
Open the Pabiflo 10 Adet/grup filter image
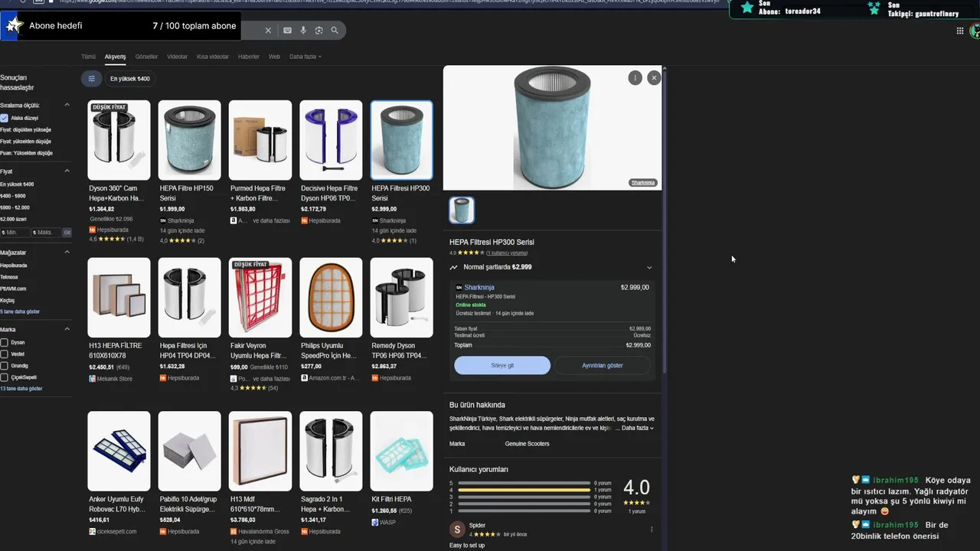pos(189,452)
